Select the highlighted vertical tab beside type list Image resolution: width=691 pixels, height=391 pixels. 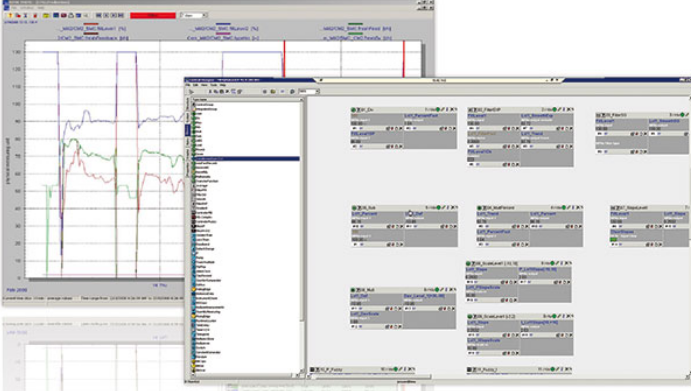[x=187, y=130]
